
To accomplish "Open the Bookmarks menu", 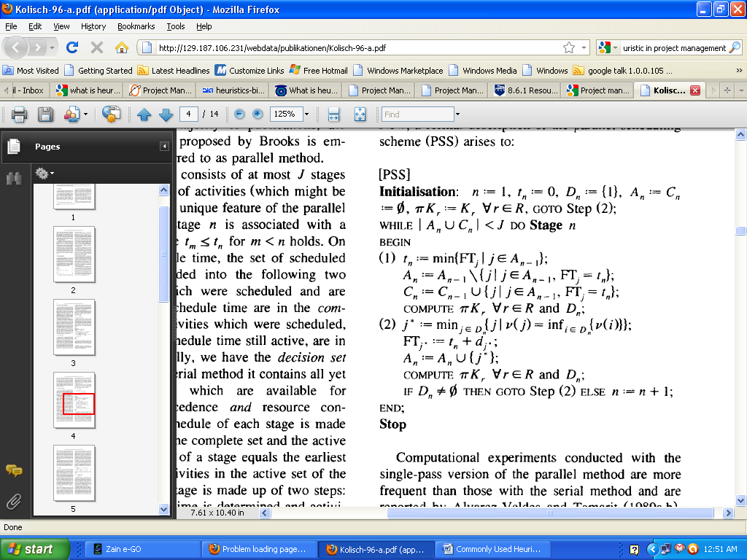I will [136, 26].
